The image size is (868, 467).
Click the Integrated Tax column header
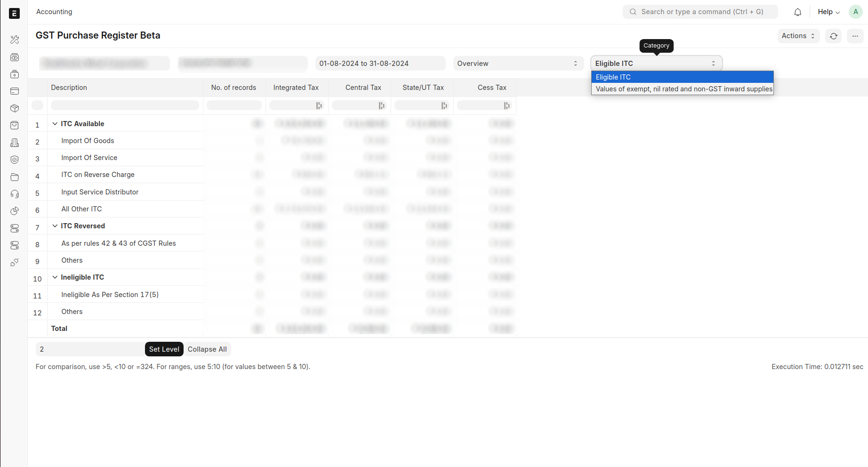click(x=296, y=88)
